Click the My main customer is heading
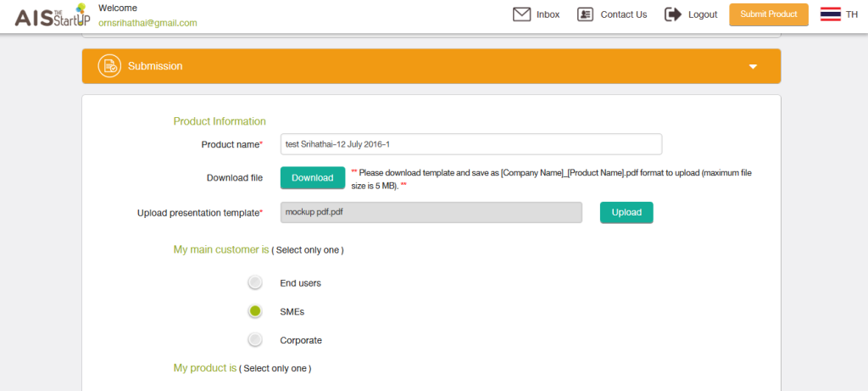 [221, 249]
